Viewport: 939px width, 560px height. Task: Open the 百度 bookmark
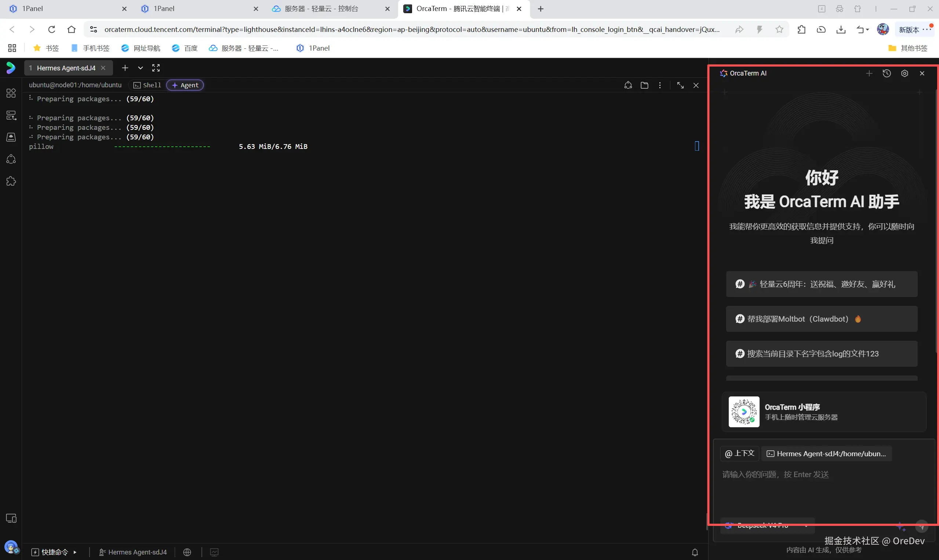185,48
